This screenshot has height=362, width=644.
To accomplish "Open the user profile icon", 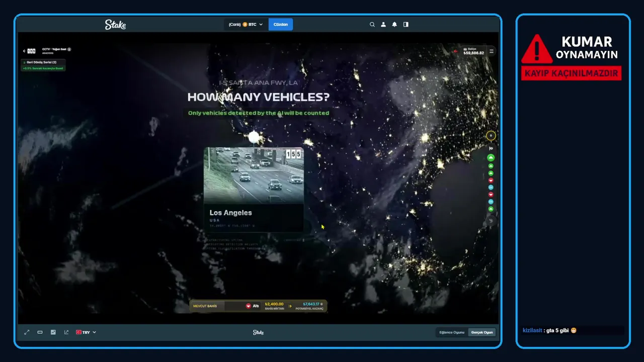I will pos(383,24).
